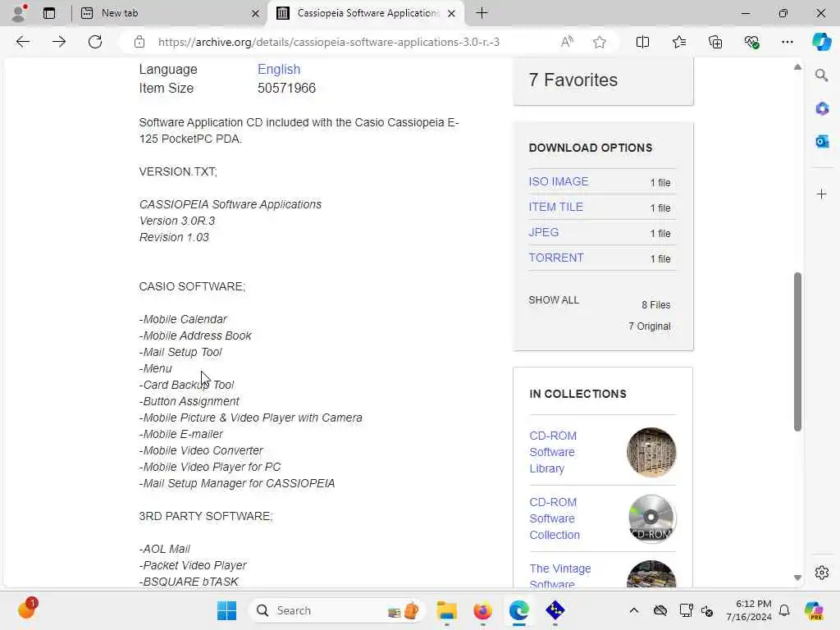This screenshot has height=630, width=840.
Task: Show hidden system tray icons
Action: point(634,610)
